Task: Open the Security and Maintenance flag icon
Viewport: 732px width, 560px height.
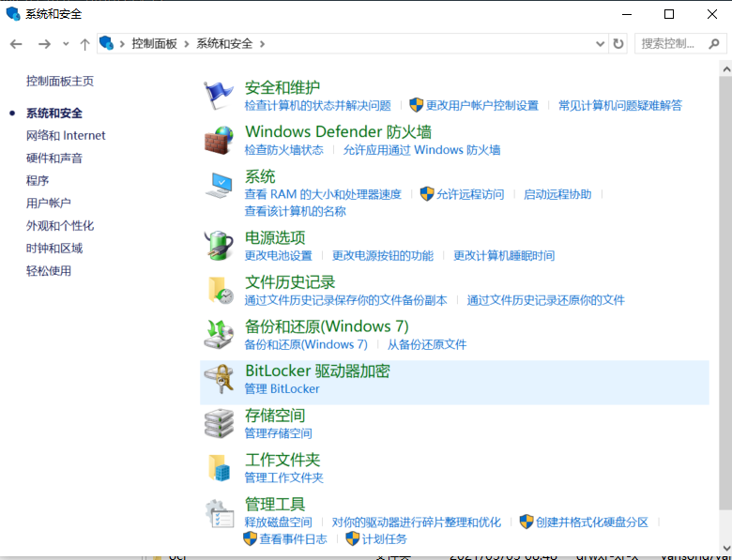Action: tap(219, 95)
